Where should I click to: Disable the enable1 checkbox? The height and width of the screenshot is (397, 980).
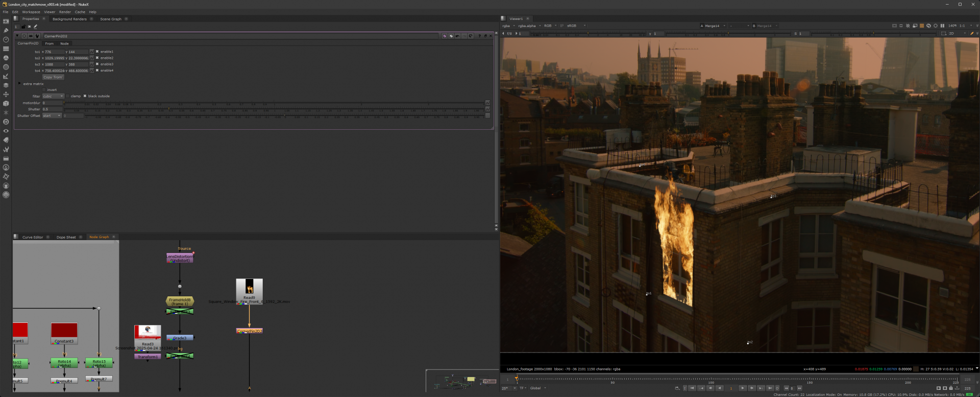pyautogui.click(x=97, y=52)
